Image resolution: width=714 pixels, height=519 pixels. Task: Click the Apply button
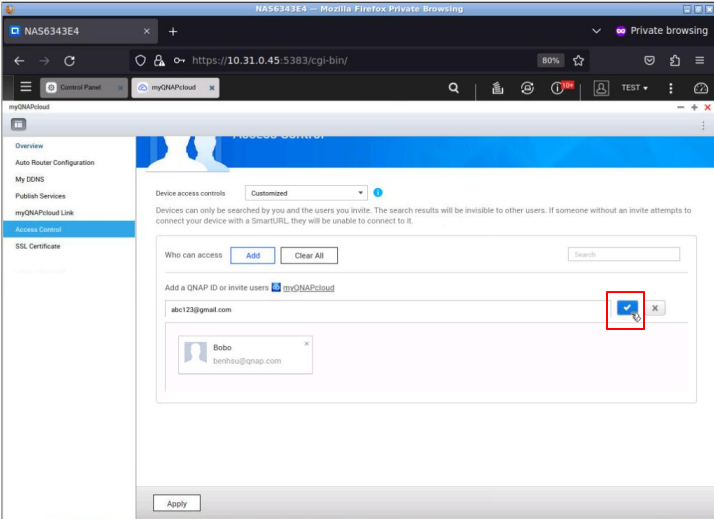point(176,503)
